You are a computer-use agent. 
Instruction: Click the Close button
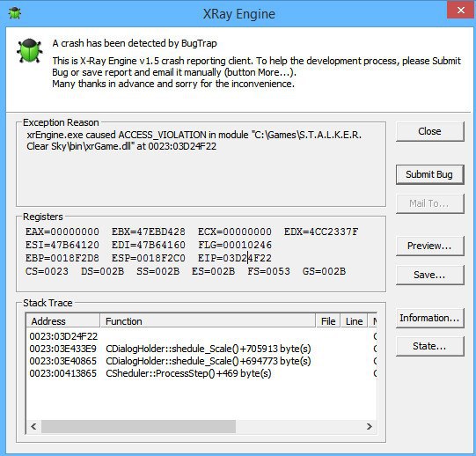point(430,131)
